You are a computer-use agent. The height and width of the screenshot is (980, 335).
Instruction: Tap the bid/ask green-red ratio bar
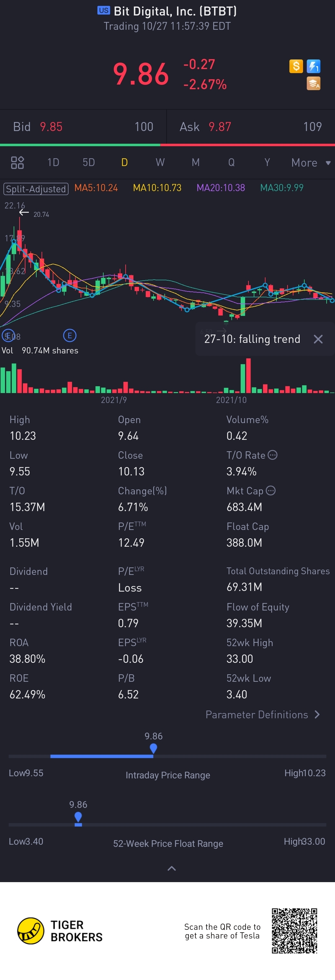tap(167, 145)
